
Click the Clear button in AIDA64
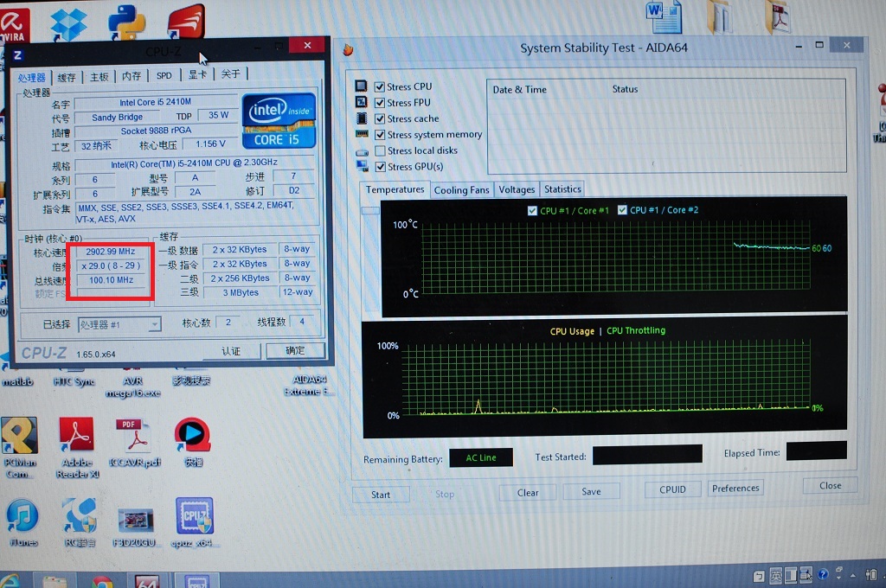click(528, 493)
